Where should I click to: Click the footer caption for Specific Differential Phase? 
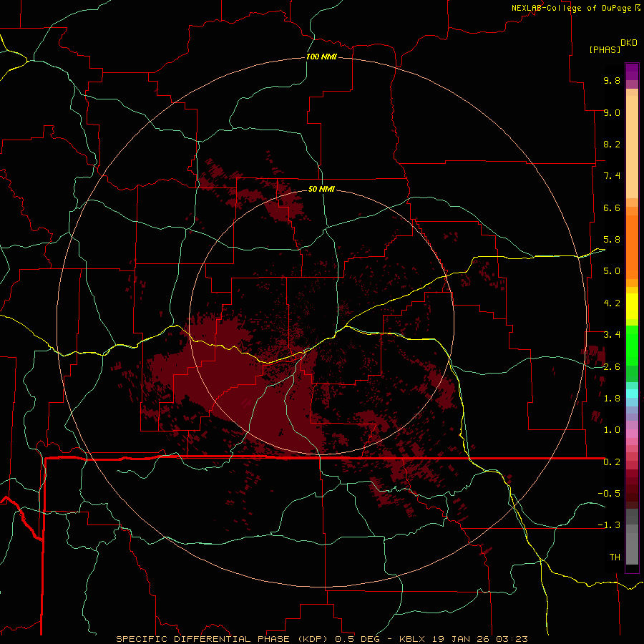click(x=322, y=639)
